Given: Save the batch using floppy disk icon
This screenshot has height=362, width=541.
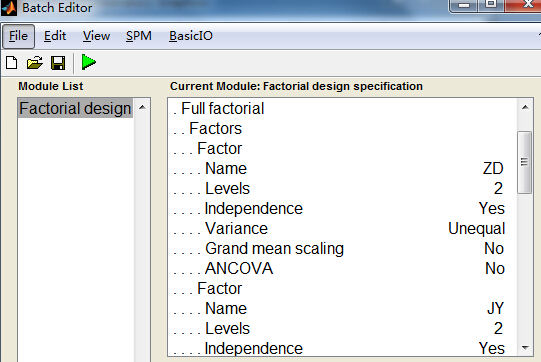Looking at the screenshot, I should 58,63.
